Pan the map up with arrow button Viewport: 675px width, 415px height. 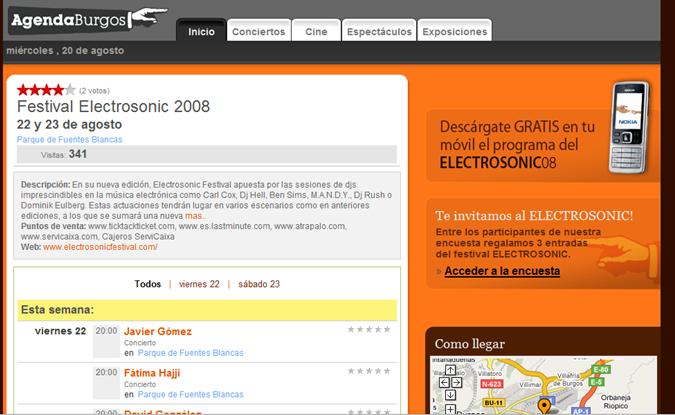coord(450,370)
